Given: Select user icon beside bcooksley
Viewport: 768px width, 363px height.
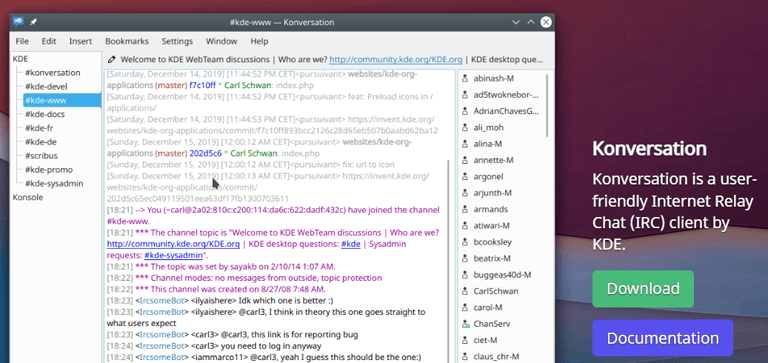Looking at the screenshot, I should click(465, 242).
